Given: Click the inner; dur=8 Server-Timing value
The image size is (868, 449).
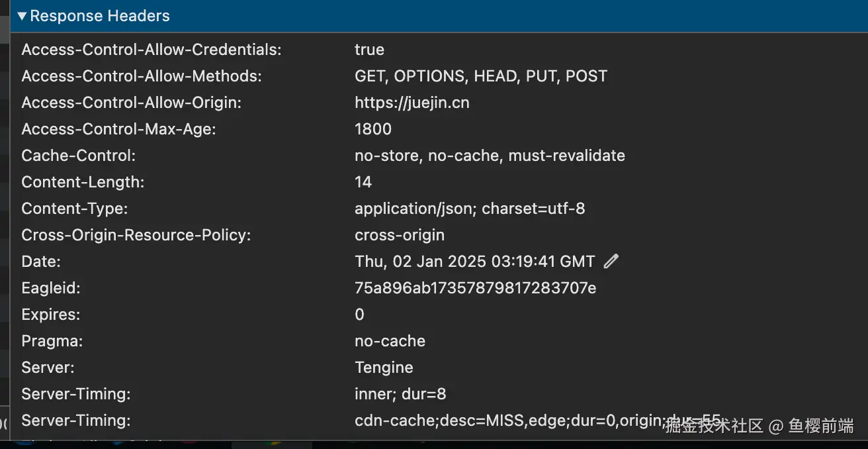Looking at the screenshot, I should 400,394.
